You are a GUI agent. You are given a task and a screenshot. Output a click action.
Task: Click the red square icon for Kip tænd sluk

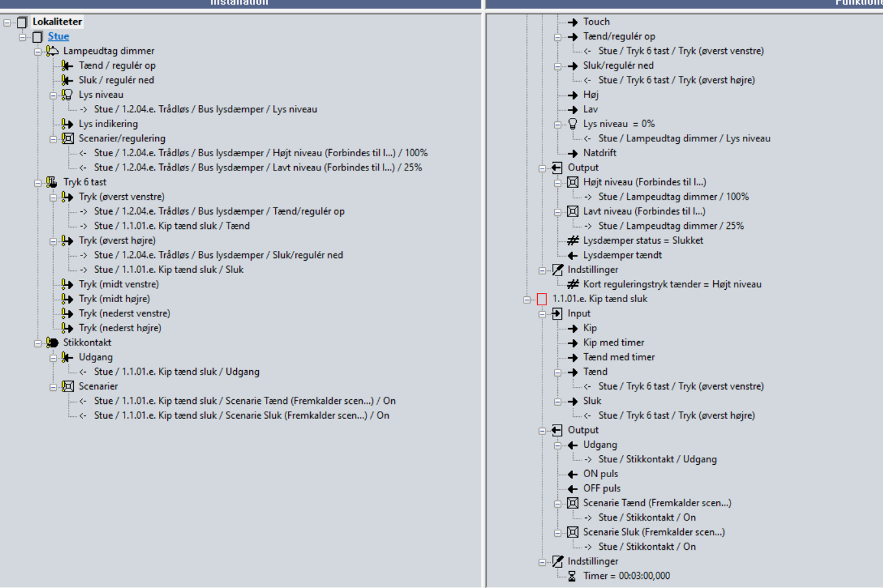click(x=542, y=299)
